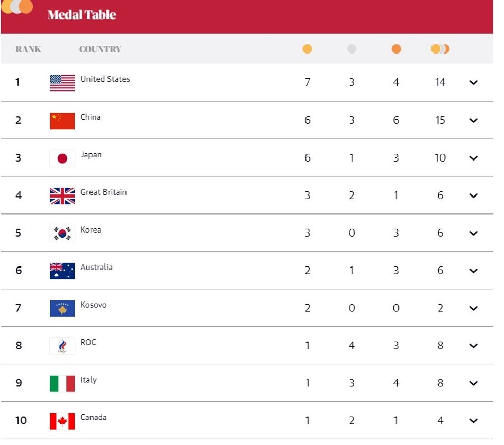The width and height of the screenshot is (504, 445).
Task: Open the Great Britain country link
Action: 103,192
